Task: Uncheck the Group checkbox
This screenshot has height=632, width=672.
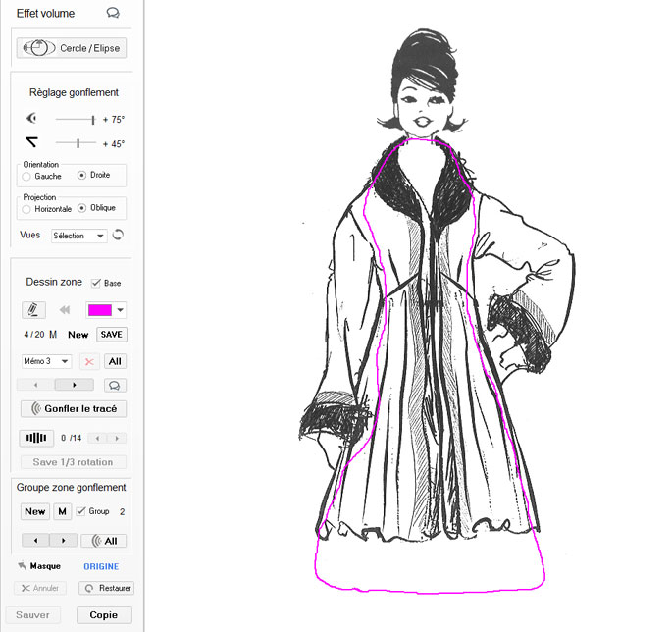Action: (81, 511)
